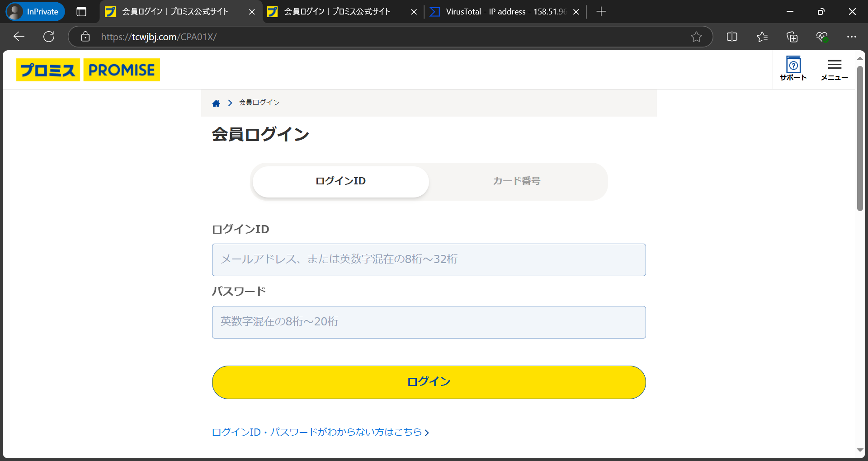The image size is (868, 461).
Task: View site information lock icon
Action: point(85,37)
